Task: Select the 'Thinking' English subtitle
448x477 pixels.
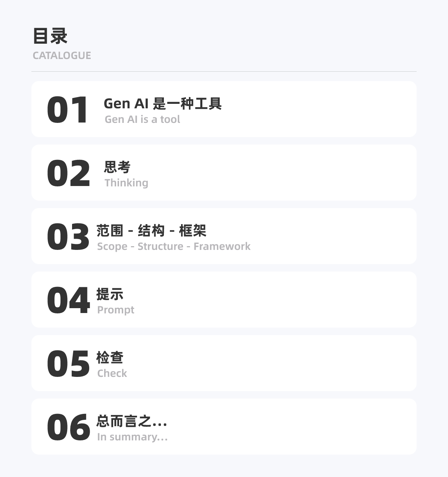Action: [126, 183]
